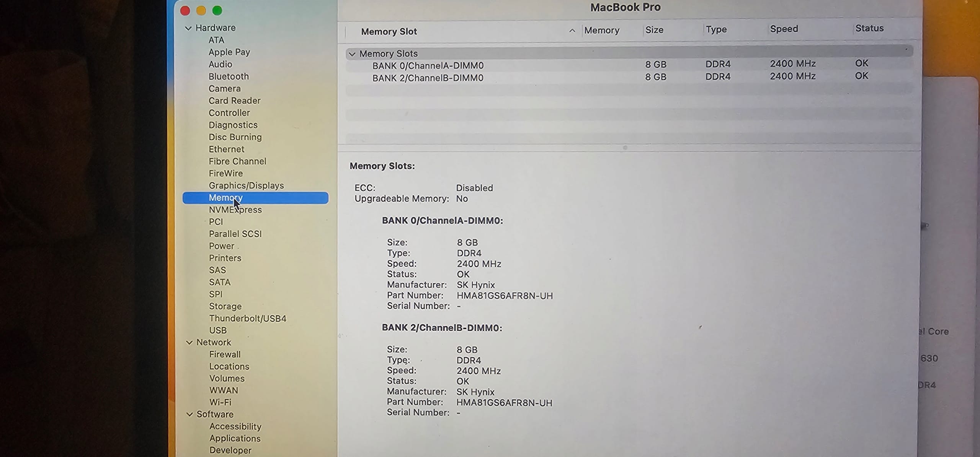The image size is (980, 457).
Task: Select Applications under Software
Action: pos(235,439)
